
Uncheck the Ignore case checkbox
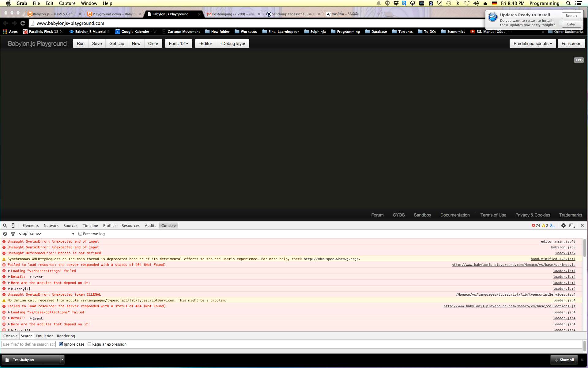click(61, 344)
